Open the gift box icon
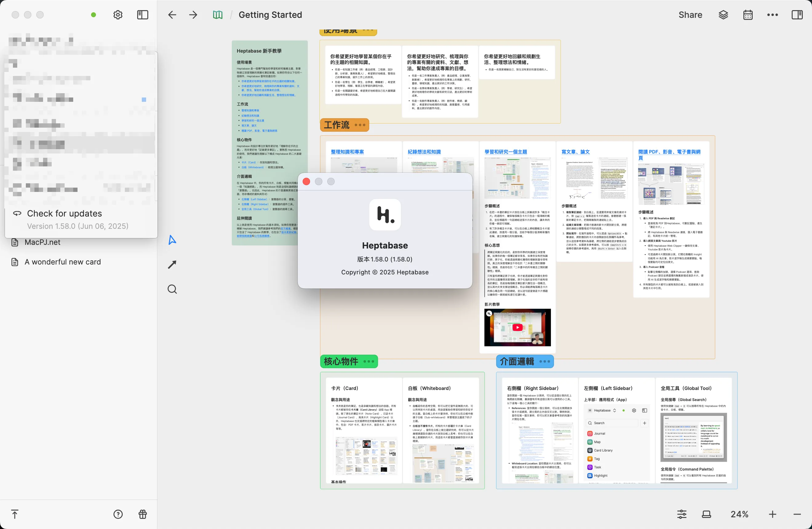Screen dimensions: 812x529 tap(143, 514)
